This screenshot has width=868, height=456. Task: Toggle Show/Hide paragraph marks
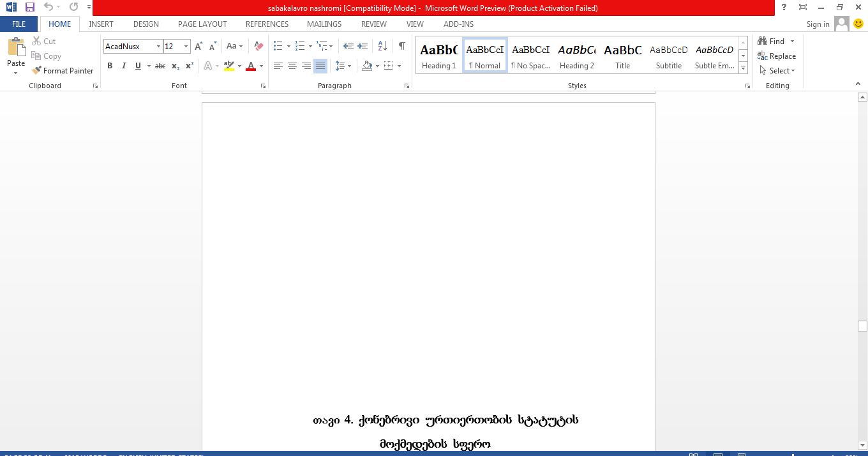tap(401, 46)
